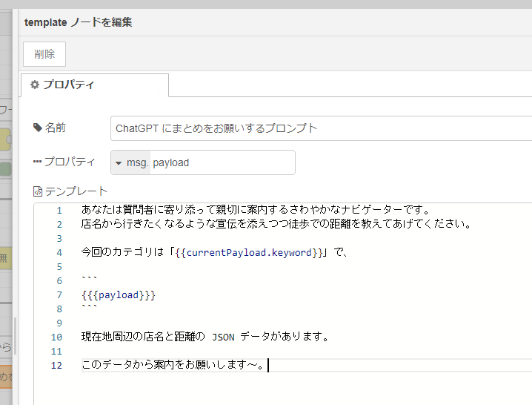Click the closing backticks on line 8
The height and width of the screenshot is (405, 532).
pos(89,309)
